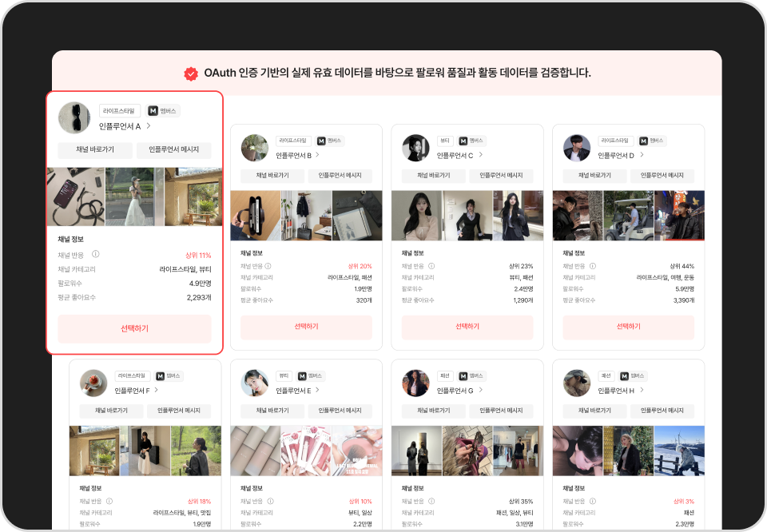
Task: Click the M 멤버스 badge on 인플루언서 B
Action: tap(329, 141)
